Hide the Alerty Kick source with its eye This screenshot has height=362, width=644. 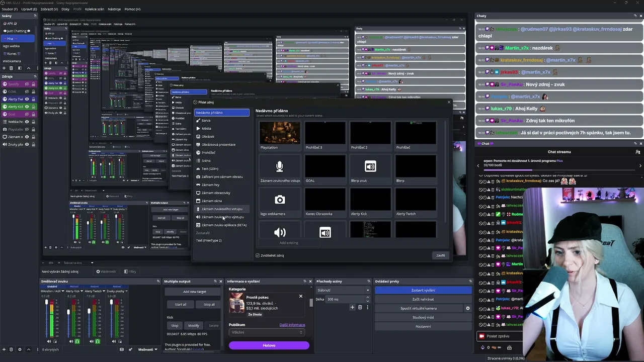click(x=27, y=107)
